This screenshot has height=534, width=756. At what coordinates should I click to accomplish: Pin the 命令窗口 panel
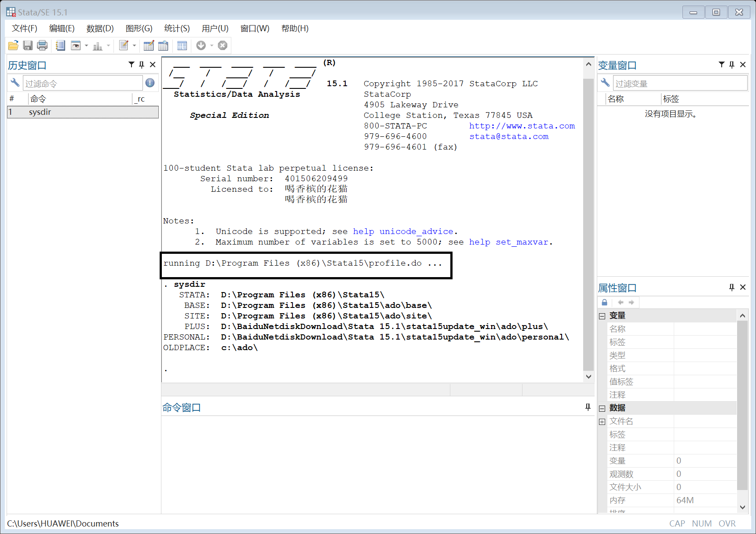coord(588,407)
